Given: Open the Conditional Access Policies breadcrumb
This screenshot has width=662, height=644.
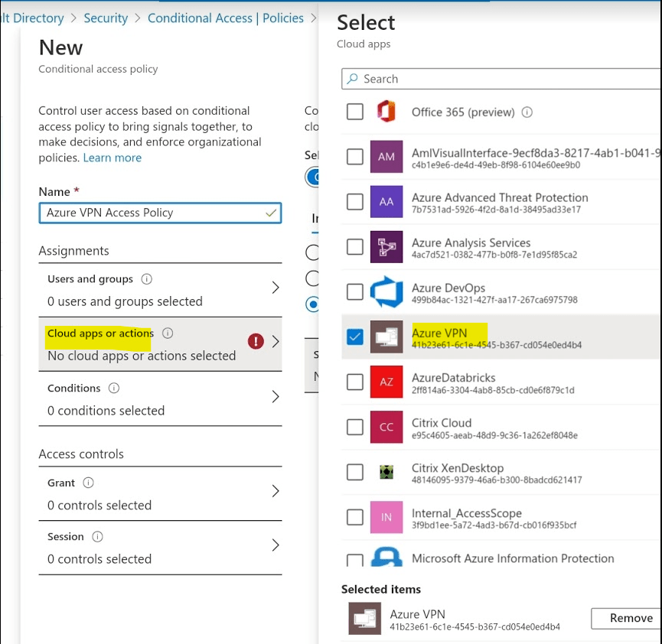Looking at the screenshot, I should click(226, 18).
